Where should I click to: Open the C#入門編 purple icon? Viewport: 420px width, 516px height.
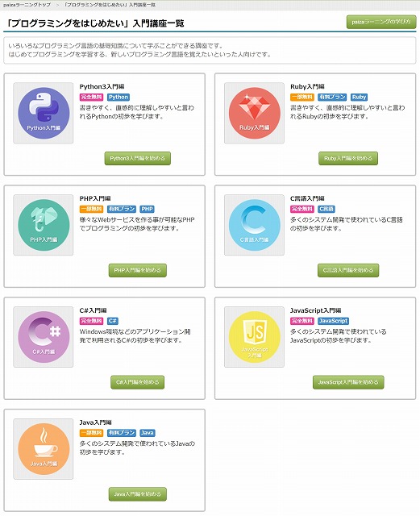[44, 337]
